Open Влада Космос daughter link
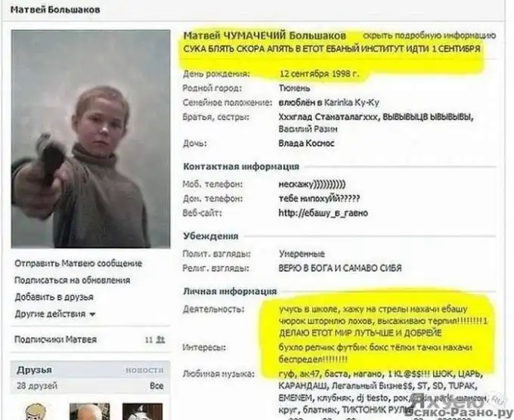The width and height of the screenshot is (514, 420). pos(306,144)
